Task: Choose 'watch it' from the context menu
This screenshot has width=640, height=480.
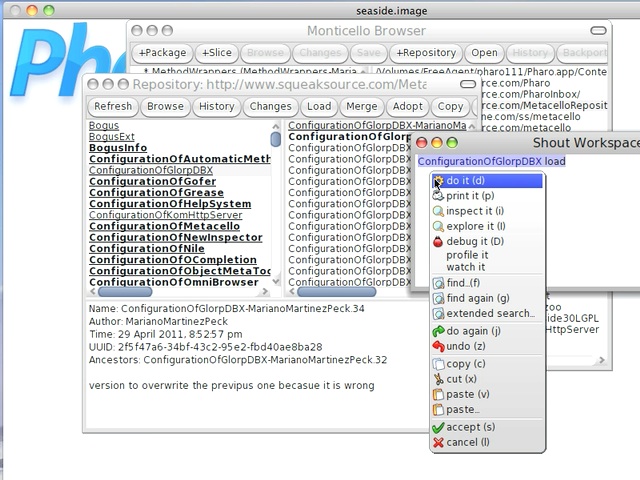Action: [465, 267]
